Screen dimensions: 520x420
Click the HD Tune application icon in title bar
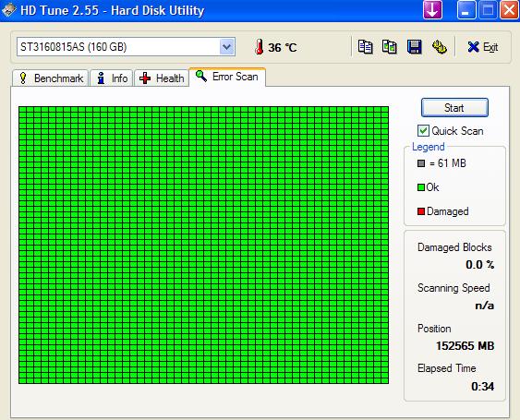8,10
